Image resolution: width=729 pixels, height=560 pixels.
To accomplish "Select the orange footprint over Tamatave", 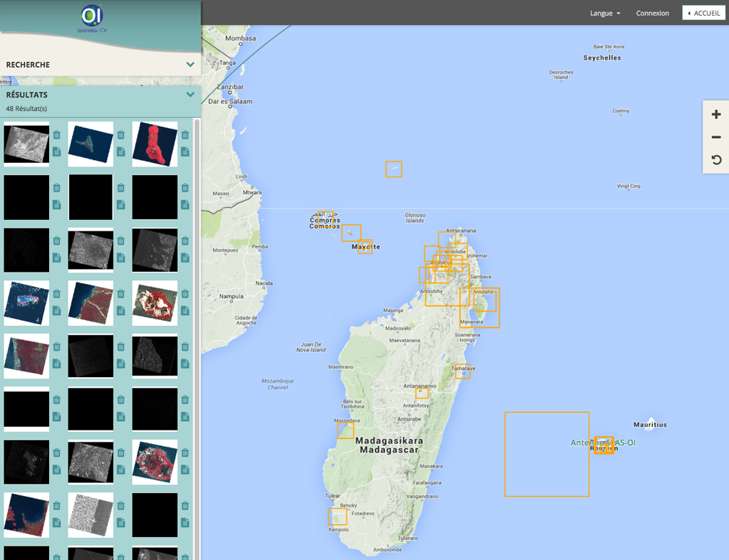I will 463,371.
